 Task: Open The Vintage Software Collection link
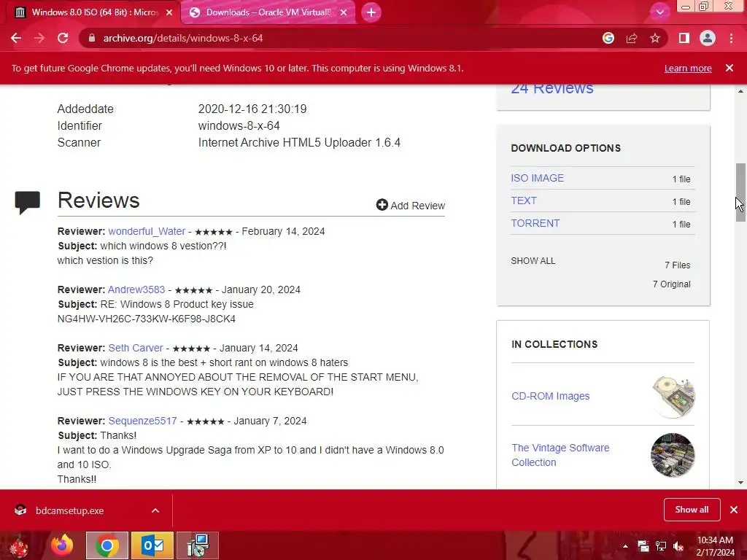click(560, 455)
